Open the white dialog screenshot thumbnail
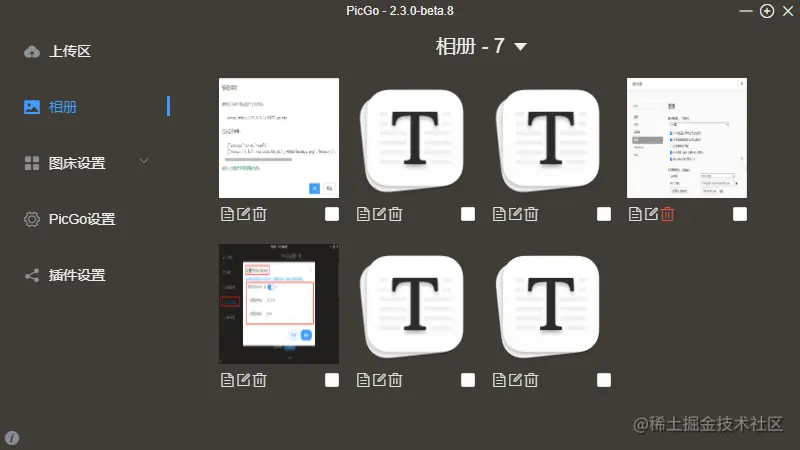This screenshot has height=450, width=800. [279, 138]
